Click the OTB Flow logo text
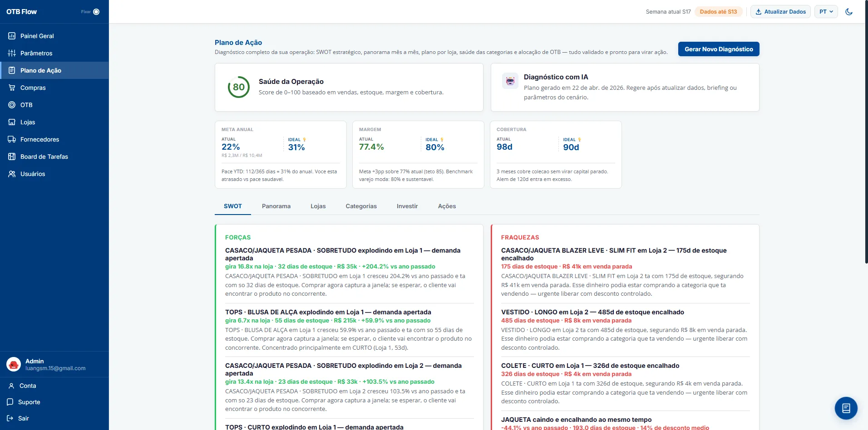 (22, 12)
